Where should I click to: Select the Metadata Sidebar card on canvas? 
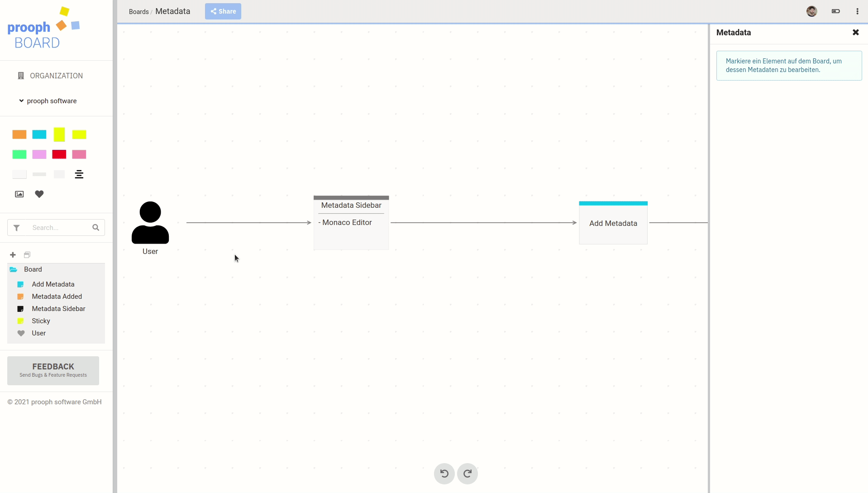[x=351, y=223]
